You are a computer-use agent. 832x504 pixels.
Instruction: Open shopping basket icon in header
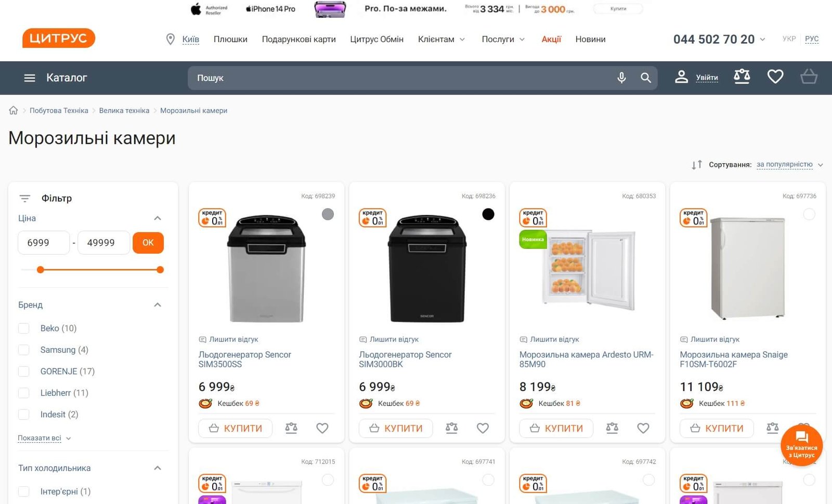809,77
